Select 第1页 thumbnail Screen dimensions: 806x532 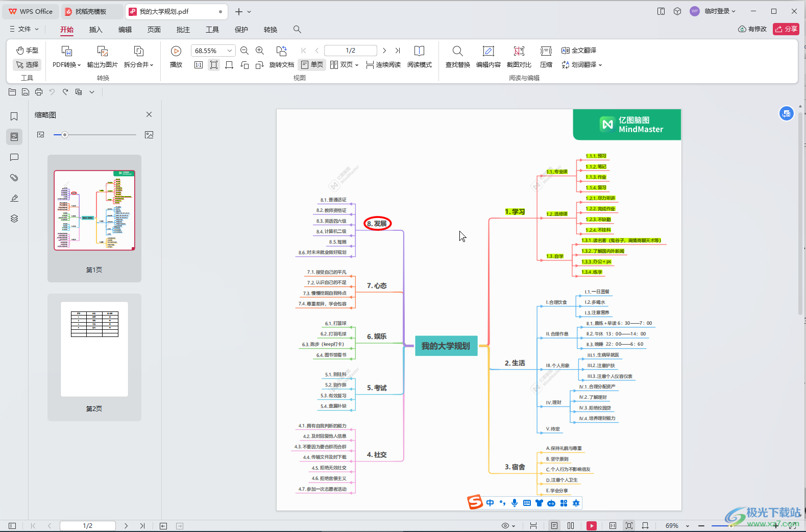[94, 219]
